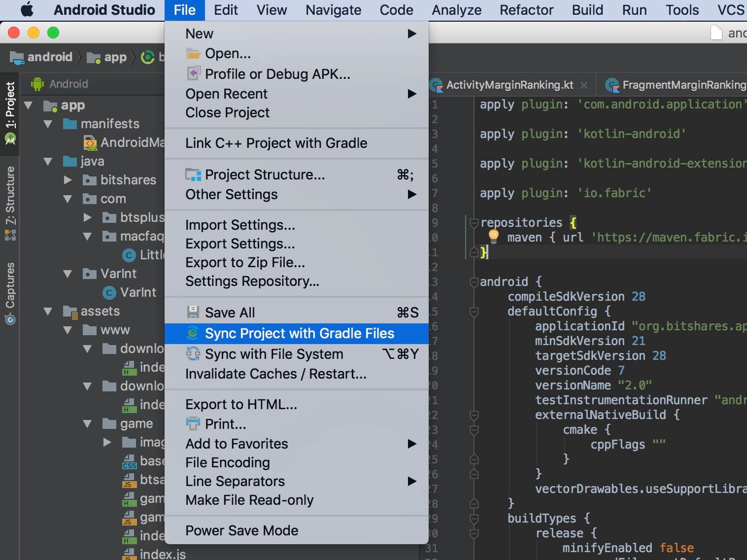Collapse the app module tree node
The image size is (747, 560).
pos(29,105)
